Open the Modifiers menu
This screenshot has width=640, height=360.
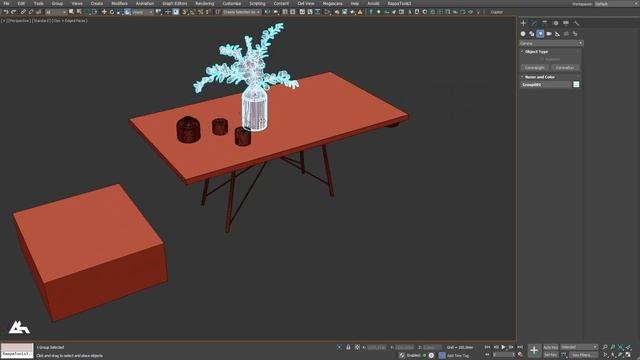click(x=119, y=3)
